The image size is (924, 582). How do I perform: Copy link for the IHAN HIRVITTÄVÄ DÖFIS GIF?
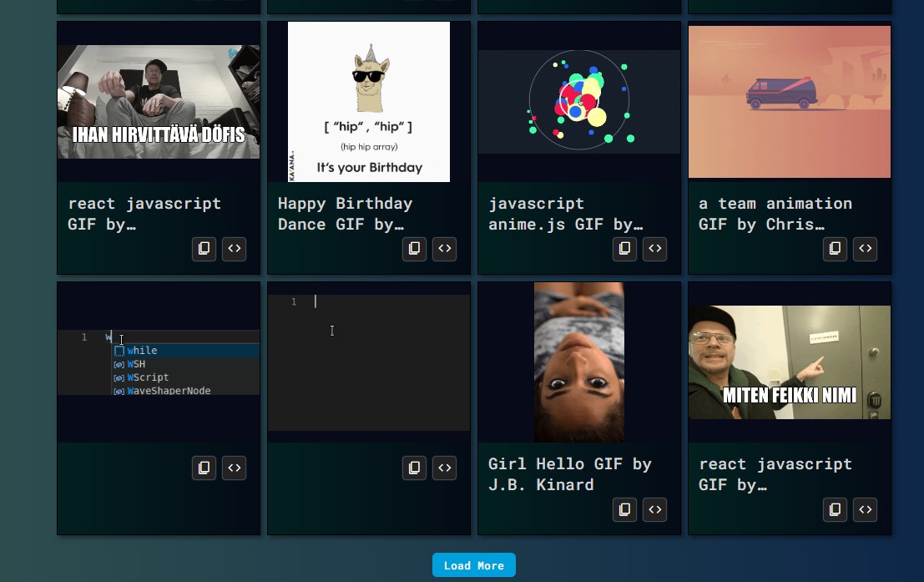pyautogui.click(x=204, y=249)
